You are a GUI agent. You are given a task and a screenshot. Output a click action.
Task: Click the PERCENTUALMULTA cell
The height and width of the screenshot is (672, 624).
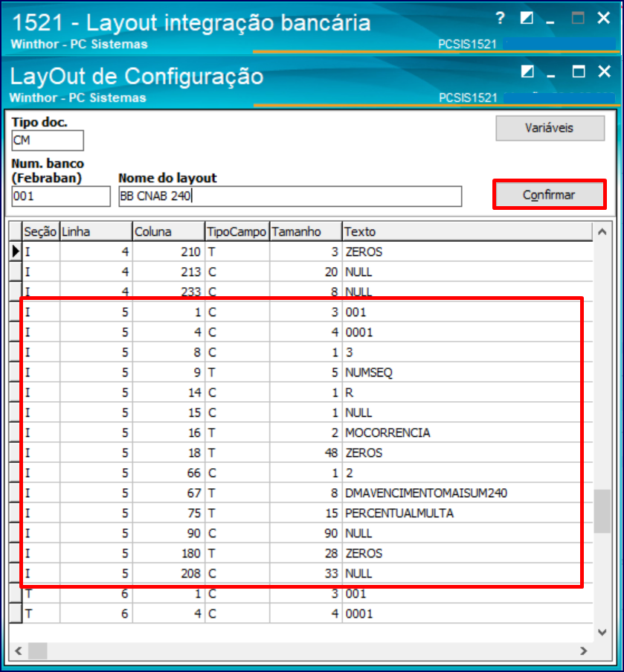pos(467,513)
